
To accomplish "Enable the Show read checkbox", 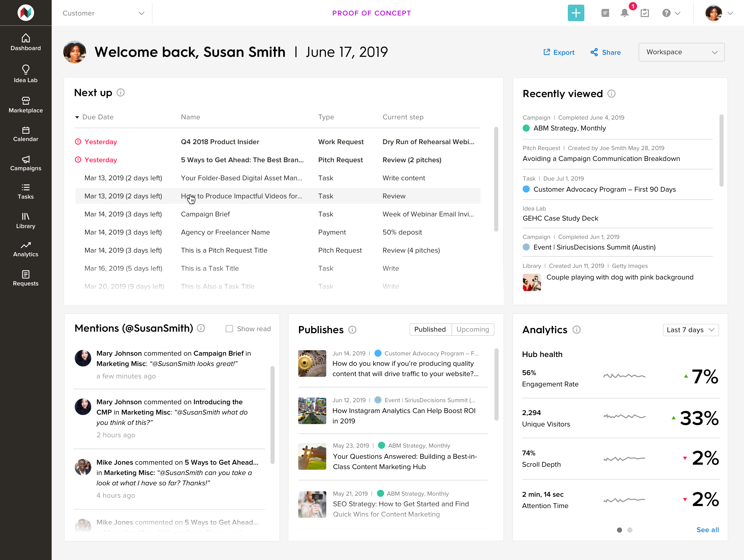I will point(229,329).
